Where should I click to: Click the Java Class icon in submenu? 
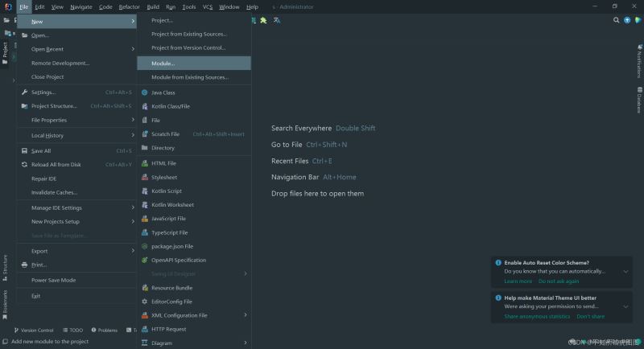point(145,92)
